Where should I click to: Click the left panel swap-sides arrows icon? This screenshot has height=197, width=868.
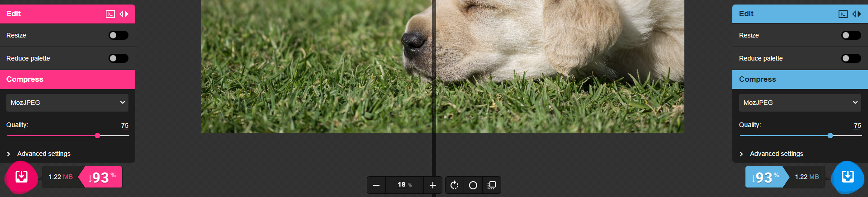124,14
